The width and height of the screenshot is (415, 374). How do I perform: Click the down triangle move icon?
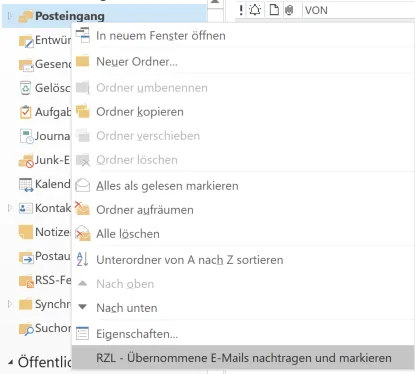[82, 307]
